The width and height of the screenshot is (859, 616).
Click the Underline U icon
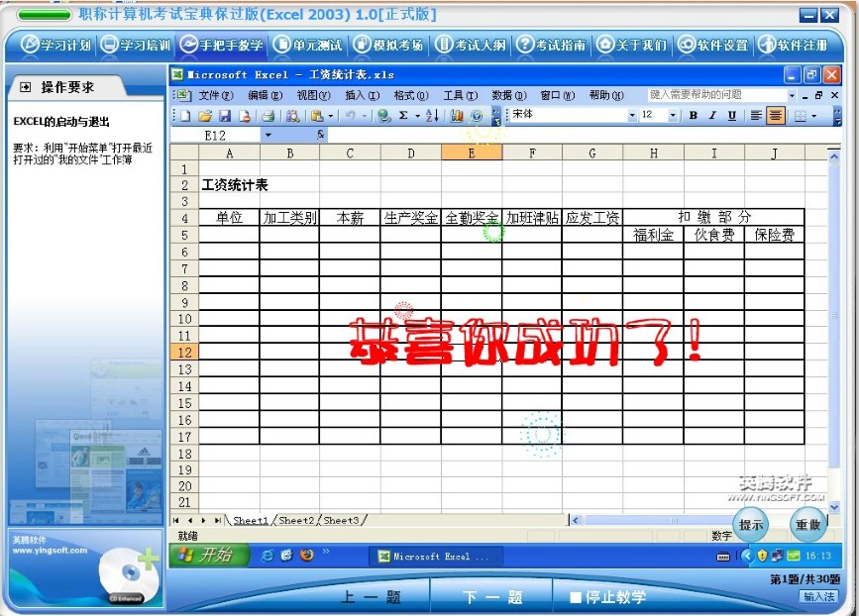[x=732, y=115]
